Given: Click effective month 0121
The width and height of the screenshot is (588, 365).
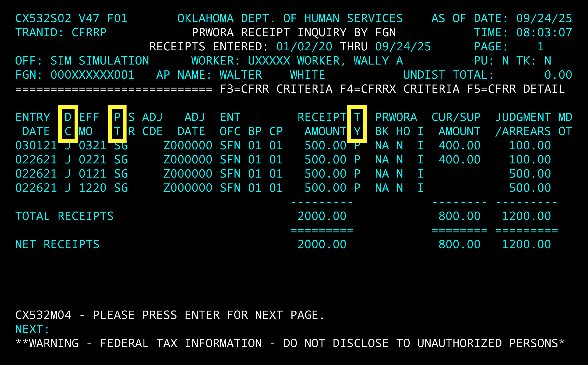Looking at the screenshot, I should coord(93,174).
